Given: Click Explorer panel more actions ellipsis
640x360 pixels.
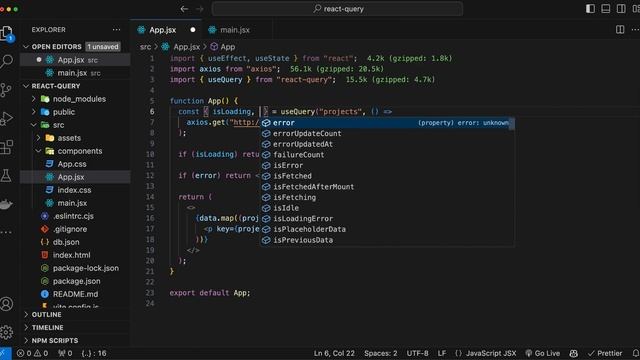Looking at the screenshot, I should coord(116,29).
